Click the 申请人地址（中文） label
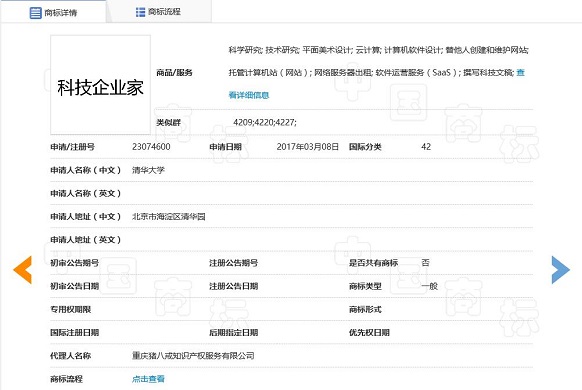This screenshot has height=390, width=582. point(86,217)
